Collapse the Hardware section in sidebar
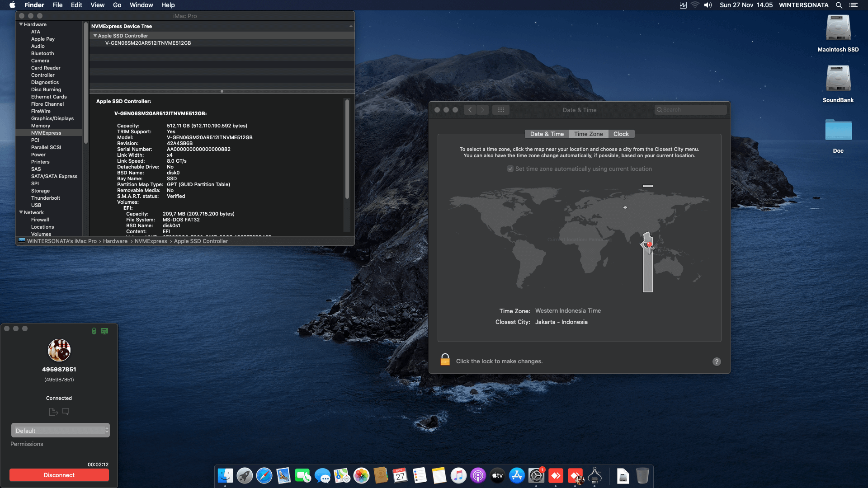Viewport: 868px width, 488px height. pyautogui.click(x=21, y=24)
